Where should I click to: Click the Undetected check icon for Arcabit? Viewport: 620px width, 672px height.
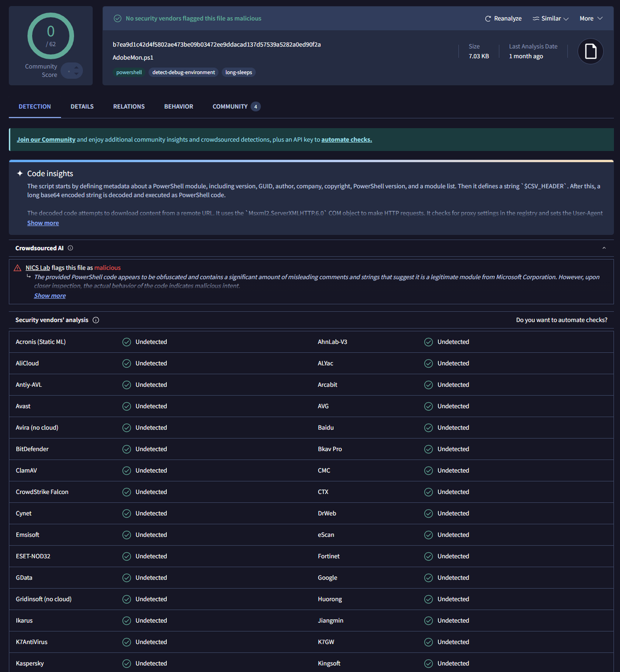(429, 385)
